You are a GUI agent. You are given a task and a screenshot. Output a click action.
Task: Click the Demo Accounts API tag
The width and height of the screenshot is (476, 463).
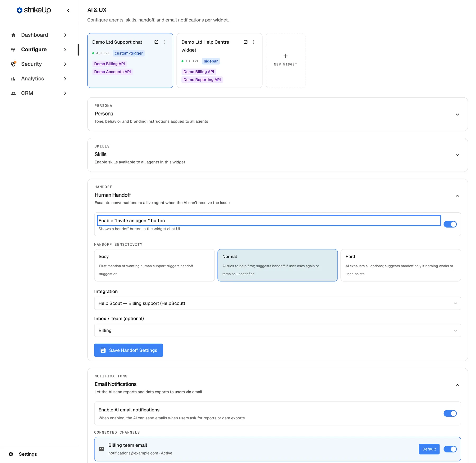pyautogui.click(x=112, y=72)
